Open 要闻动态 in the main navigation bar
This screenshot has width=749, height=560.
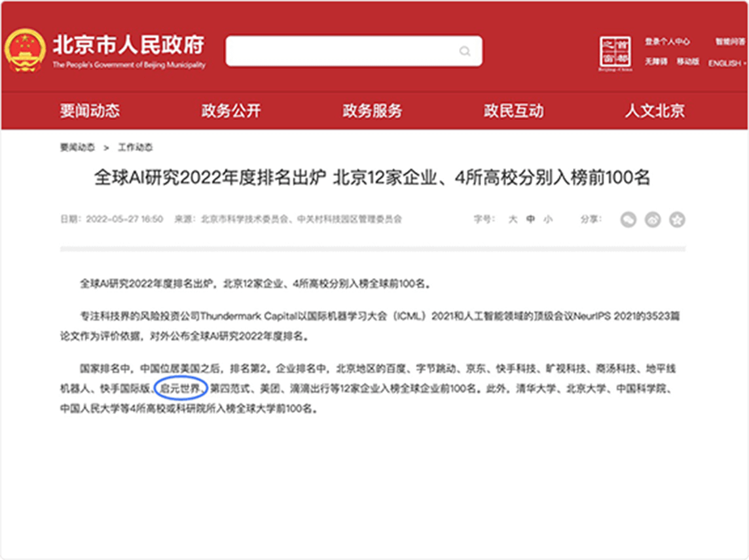[x=90, y=111]
